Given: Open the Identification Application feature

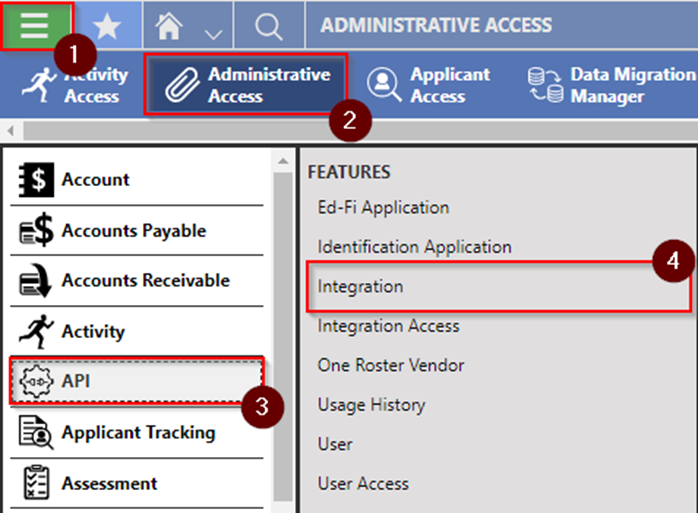Looking at the screenshot, I should pyautogui.click(x=414, y=247).
